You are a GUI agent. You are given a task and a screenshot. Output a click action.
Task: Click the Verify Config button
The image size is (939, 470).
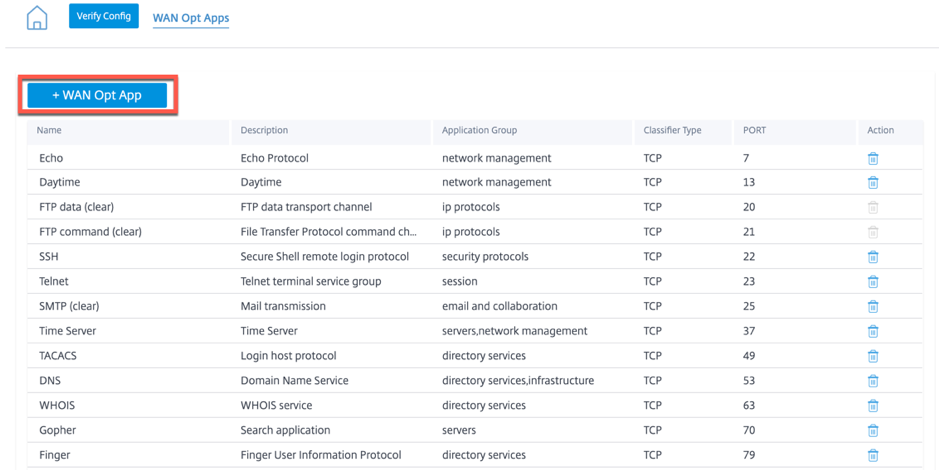[104, 16]
